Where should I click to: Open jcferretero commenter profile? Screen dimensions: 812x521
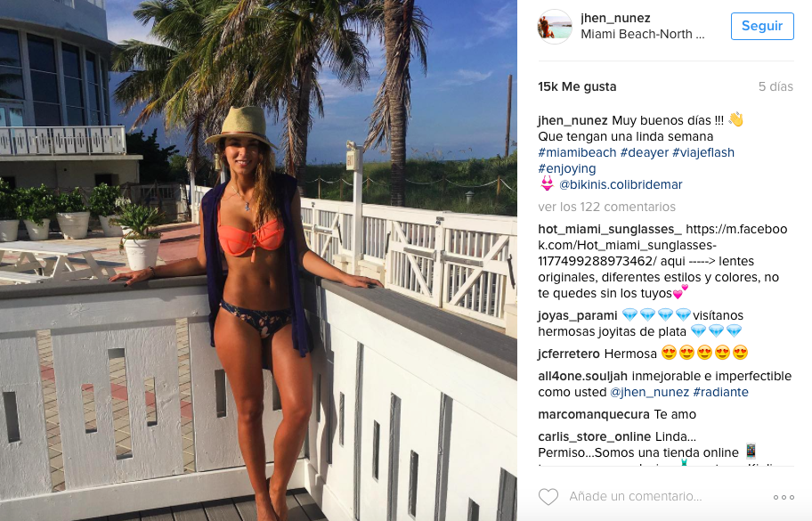point(569,354)
